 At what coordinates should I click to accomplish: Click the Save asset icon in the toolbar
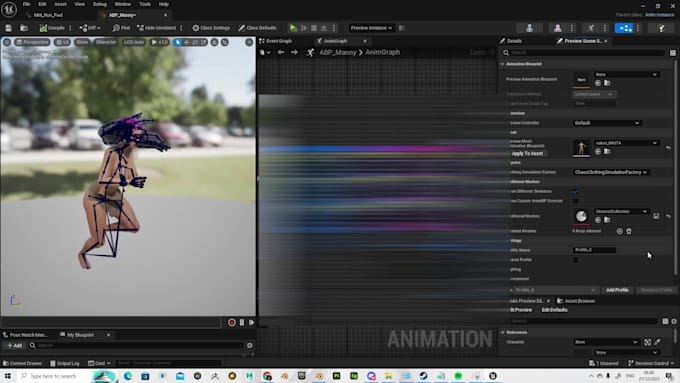tap(8, 28)
